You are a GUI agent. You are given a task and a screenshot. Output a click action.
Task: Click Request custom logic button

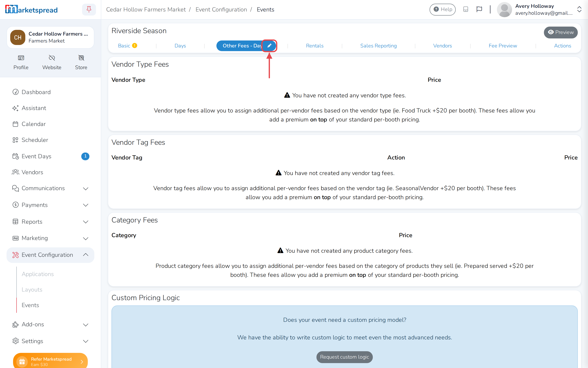tap(344, 357)
